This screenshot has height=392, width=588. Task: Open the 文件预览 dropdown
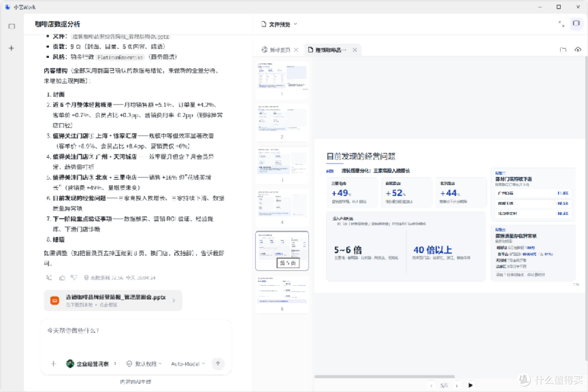(x=279, y=24)
